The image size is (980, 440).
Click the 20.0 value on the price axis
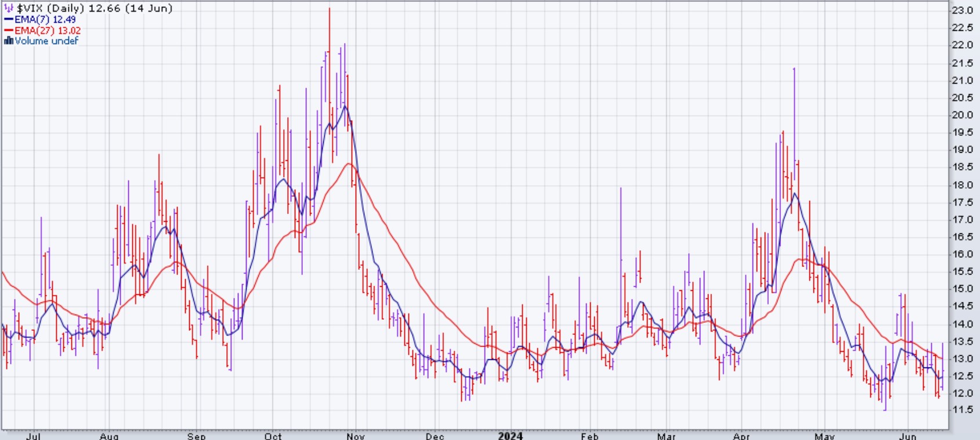tap(962, 115)
